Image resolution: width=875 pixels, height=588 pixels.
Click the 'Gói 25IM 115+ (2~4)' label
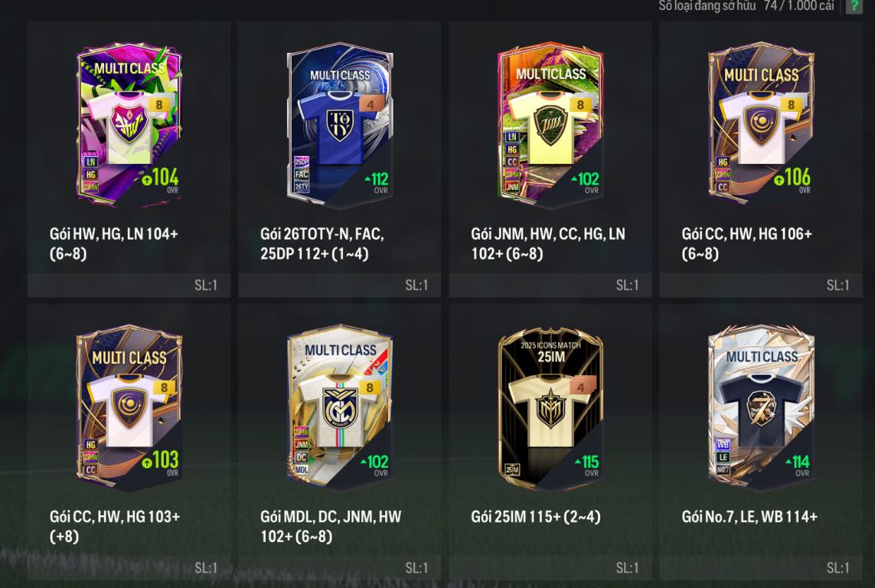click(536, 517)
